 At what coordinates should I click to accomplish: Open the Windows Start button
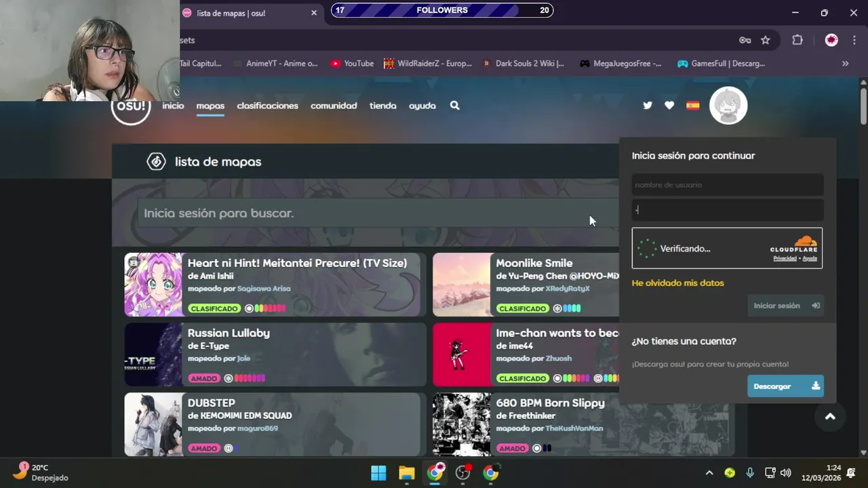[378, 473]
